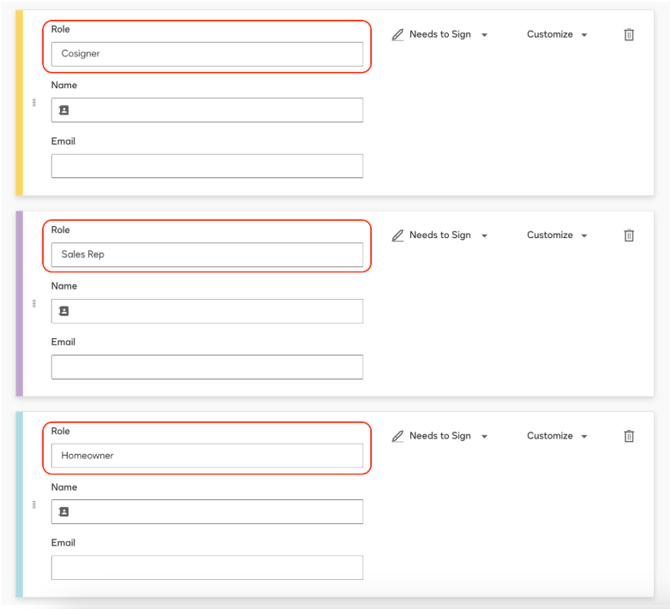The width and height of the screenshot is (670, 609).
Task: Open Customize menu for Homeowner recipient
Action: point(557,436)
